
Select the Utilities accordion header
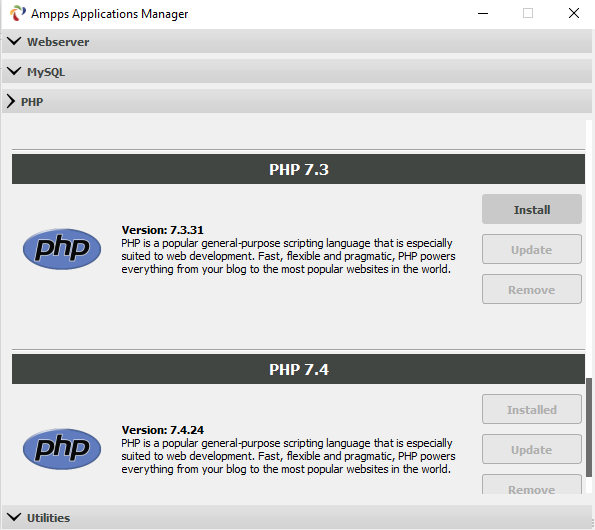[297, 517]
